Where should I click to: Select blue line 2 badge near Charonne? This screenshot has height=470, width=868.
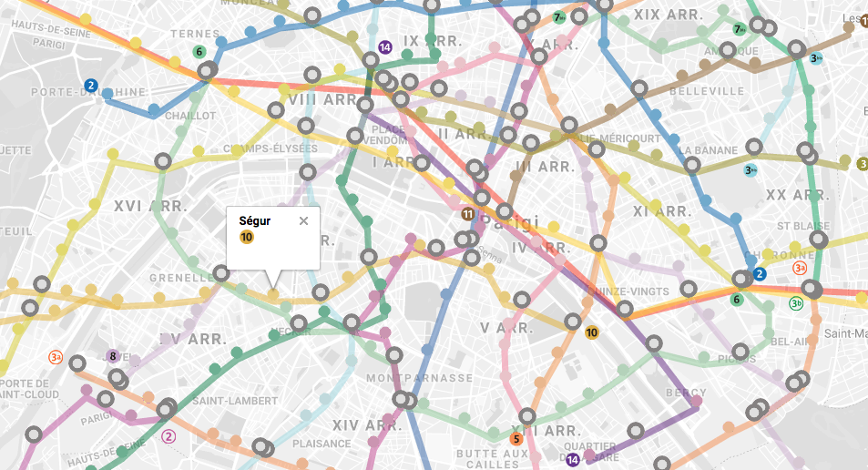pos(760,273)
